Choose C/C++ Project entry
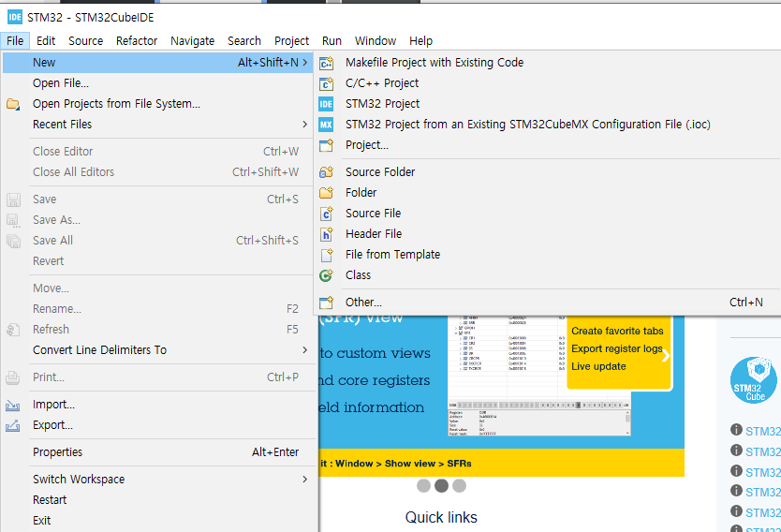 pos(548,82)
